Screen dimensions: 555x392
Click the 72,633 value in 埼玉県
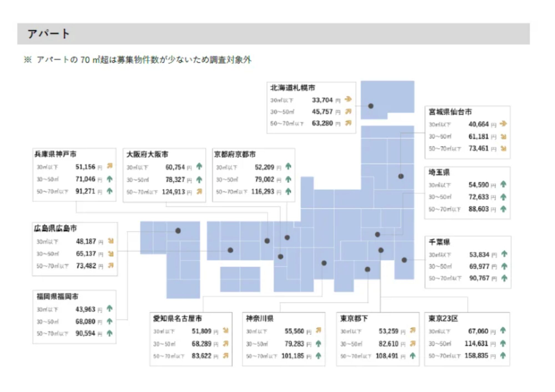(x=478, y=197)
